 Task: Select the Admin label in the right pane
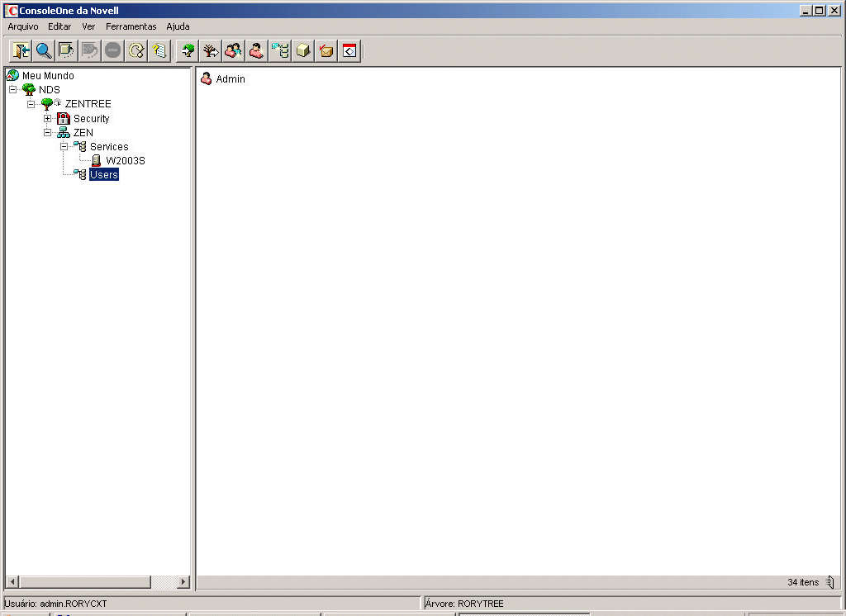coord(231,78)
